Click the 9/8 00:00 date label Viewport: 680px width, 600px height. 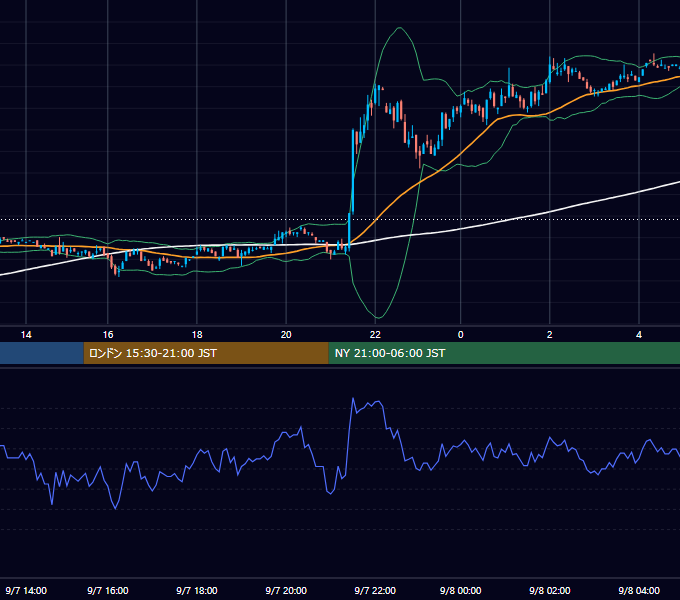[x=461, y=590]
